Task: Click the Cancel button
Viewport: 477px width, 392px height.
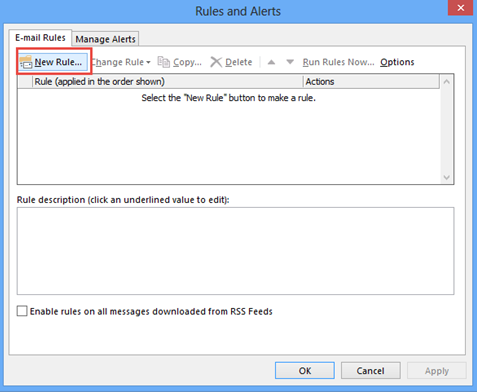Action: (370, 371)
